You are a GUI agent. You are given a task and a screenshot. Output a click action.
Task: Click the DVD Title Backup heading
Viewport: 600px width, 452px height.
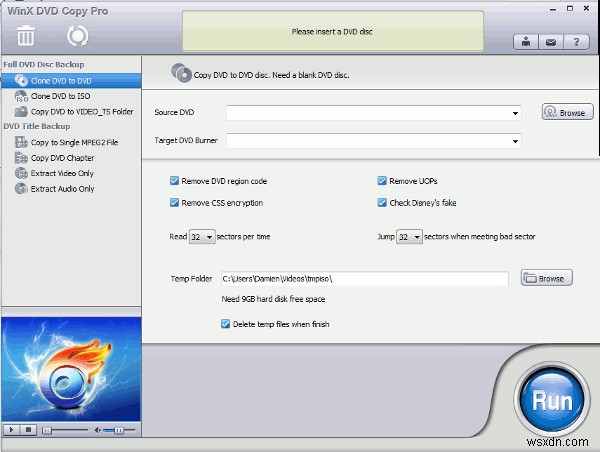[37, 126]
